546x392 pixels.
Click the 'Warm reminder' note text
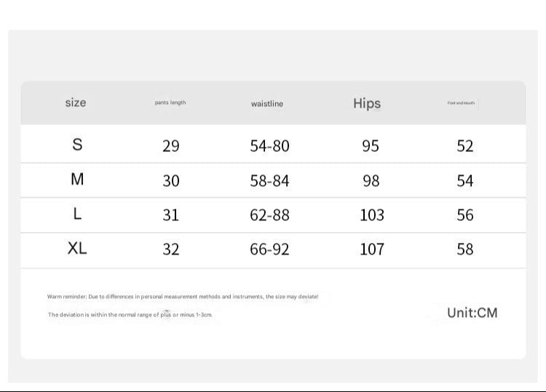[x=183, y=297]
